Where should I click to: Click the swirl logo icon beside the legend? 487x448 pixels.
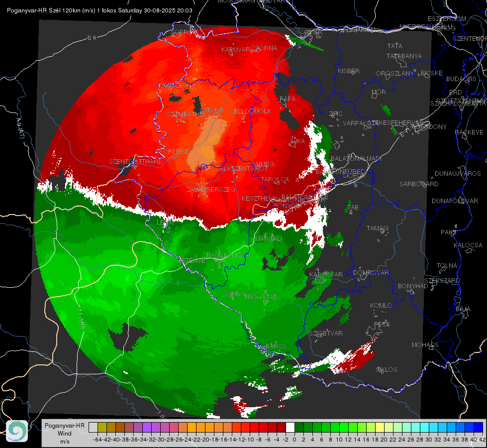coord(17,431)
